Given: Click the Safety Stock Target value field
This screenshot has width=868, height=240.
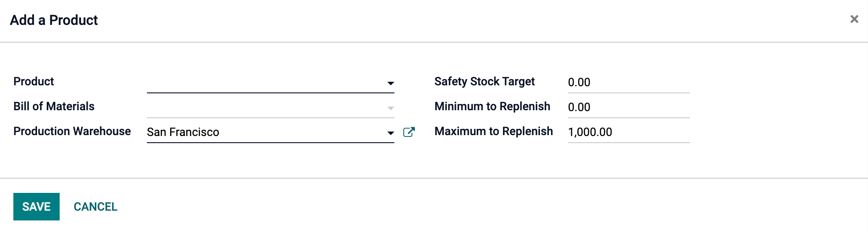Looking at the screenshot, I should (628, 83).
